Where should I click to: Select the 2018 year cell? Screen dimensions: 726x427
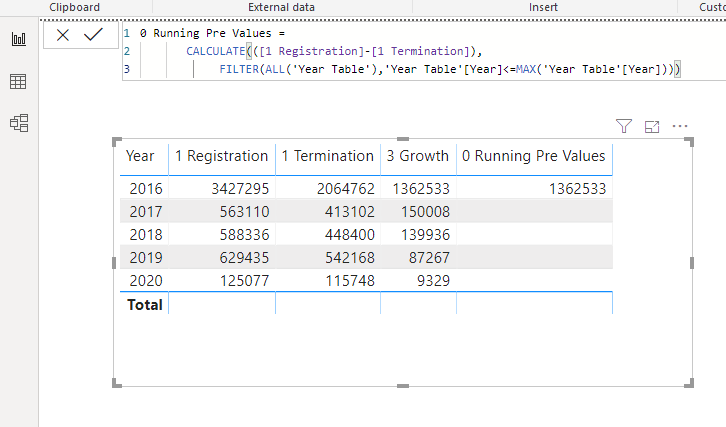(146, 235)
